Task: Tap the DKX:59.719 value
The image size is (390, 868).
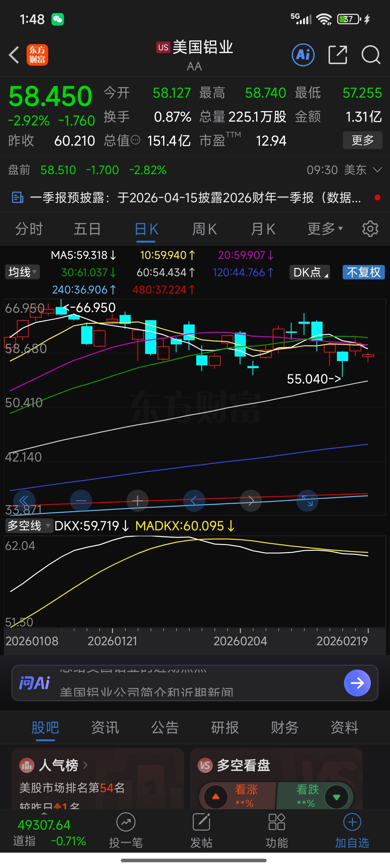Action: click(91, 526)
